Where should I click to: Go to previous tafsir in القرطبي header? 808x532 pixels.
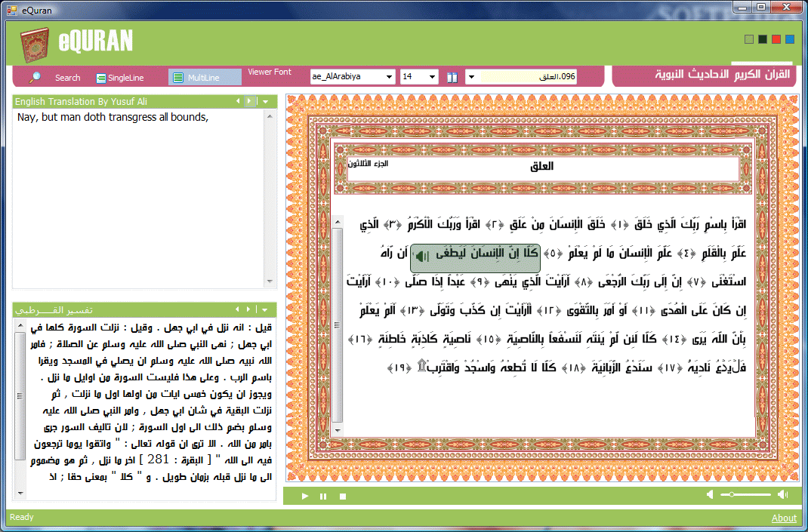pyautogui.click(x=237, y=309)
